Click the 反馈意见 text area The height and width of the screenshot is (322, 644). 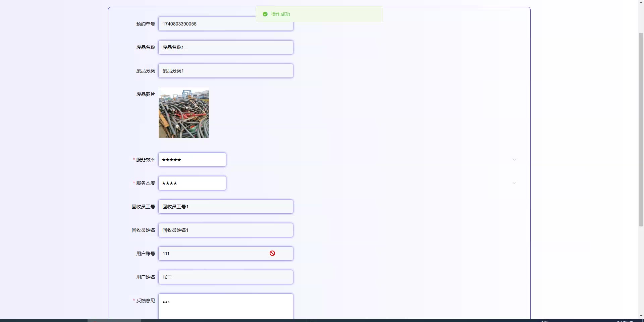[x=225, y=306]
